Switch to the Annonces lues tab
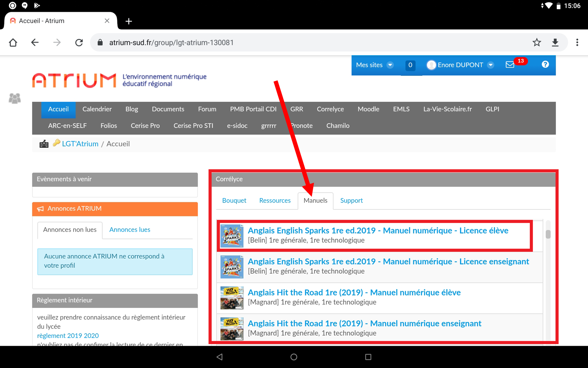The width and height of the screenshot is (588, 368). [130, 230]
